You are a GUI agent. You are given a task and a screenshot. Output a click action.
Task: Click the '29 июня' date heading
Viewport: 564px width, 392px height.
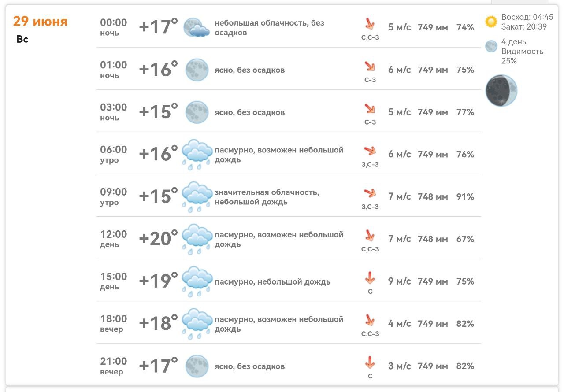point(40,21)
